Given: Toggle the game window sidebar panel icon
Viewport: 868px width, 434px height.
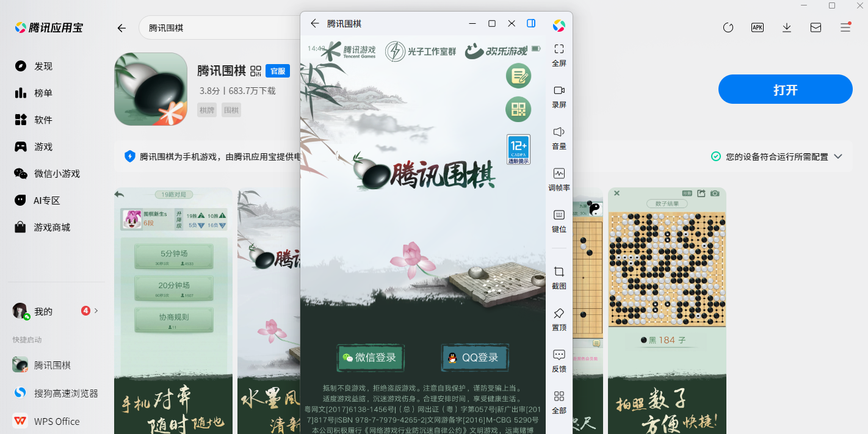Looking at the screenshot, I should 531,23.
